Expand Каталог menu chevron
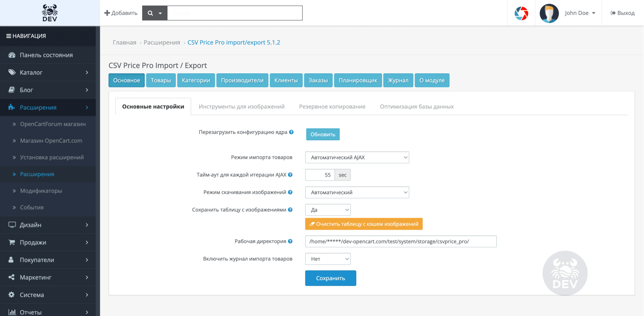The image size is (644, 316). pyautogui.click(x=87, y=73)
